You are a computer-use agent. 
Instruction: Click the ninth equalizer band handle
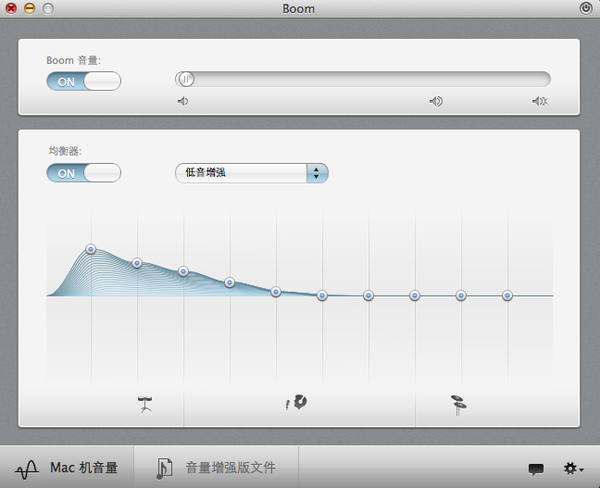pyautogui.click(x=461, y=295)
